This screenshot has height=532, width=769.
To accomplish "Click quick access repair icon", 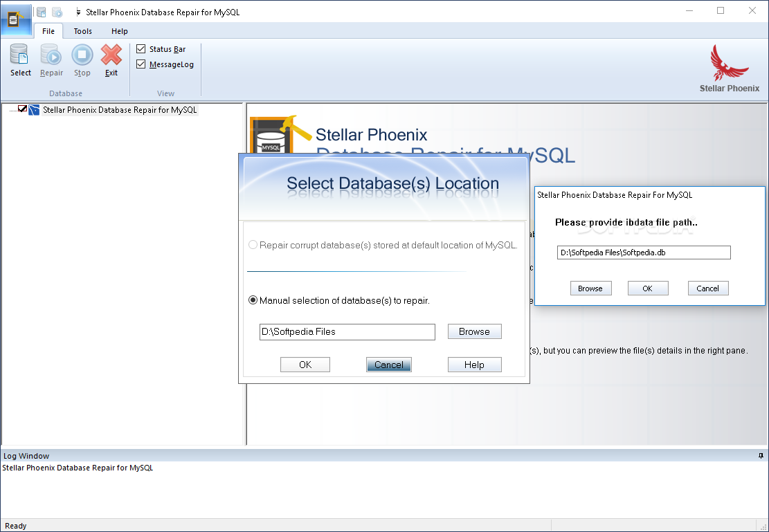I will (x=57, y=12).
